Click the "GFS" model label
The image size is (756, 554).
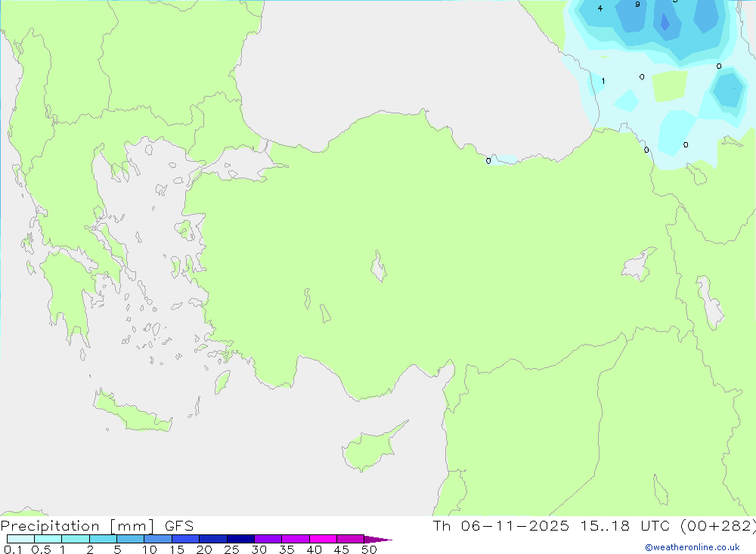point(179,526)
